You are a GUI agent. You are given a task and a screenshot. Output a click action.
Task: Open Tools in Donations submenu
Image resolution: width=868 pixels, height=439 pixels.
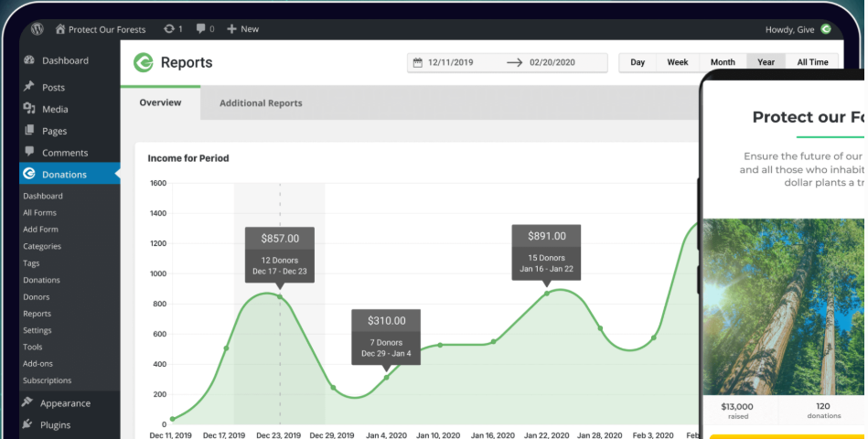pos(32,347)
